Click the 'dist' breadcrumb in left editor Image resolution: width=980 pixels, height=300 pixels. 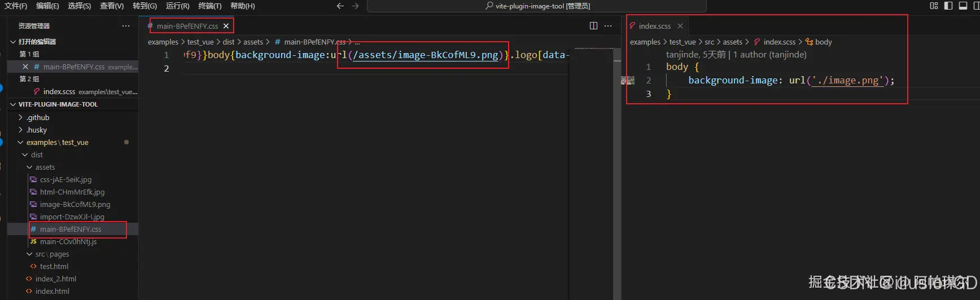[229, 42]
